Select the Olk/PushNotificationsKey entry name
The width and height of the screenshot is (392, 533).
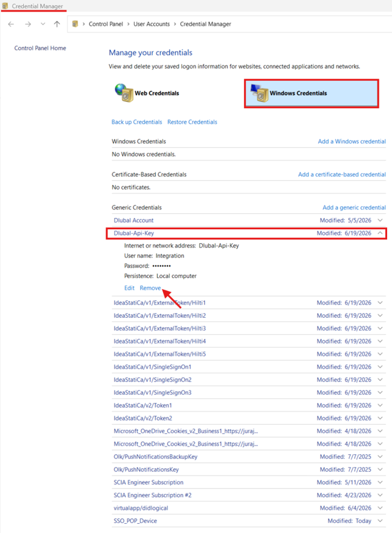pyautogui.click(x=146, y=469)
